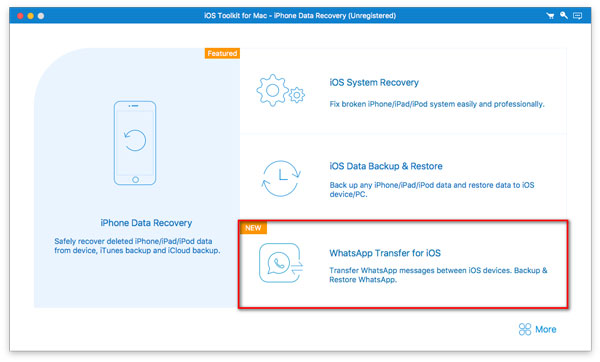Click 'Transfer WhatsApp messages between iOS devices' text

[438, 275]
